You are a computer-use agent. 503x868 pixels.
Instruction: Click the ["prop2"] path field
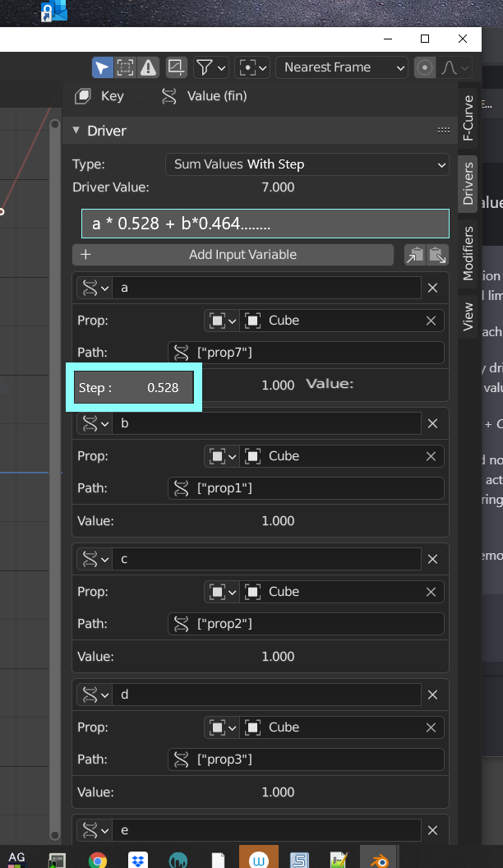pyautogui.click(x=306, y=624)
